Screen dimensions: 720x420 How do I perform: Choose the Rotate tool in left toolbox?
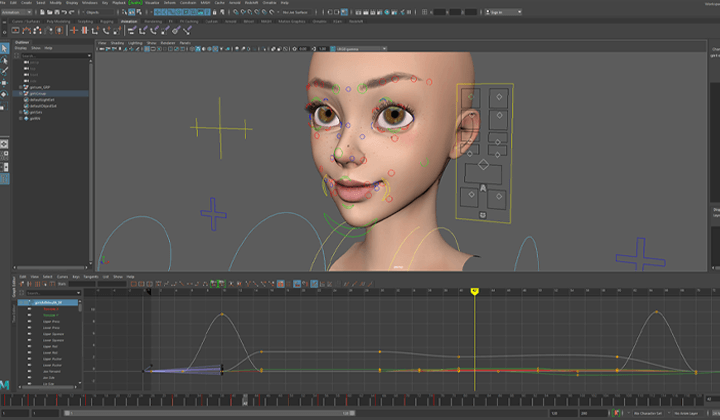pos(4,94)
